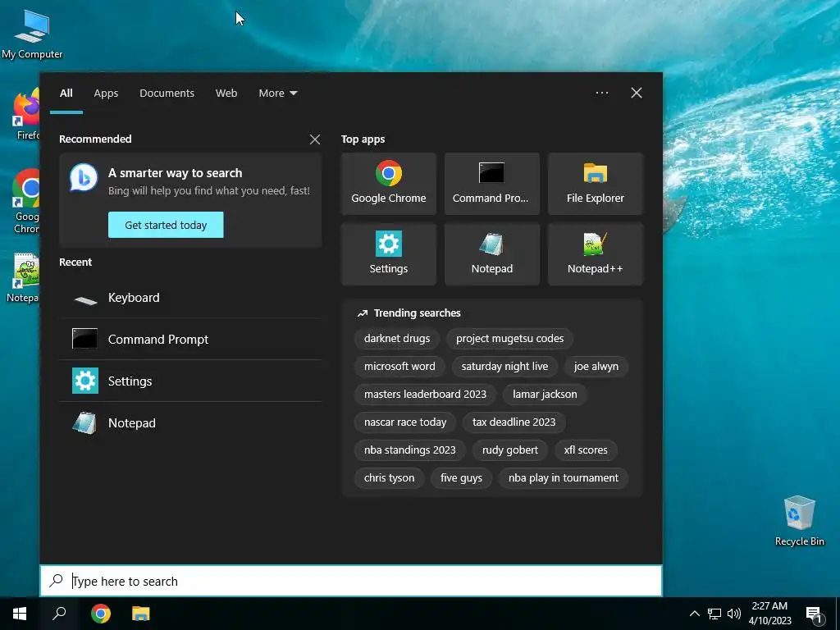Search trending 'joe alwyn'
Viewport: 840px width, 630px height.
596,367
